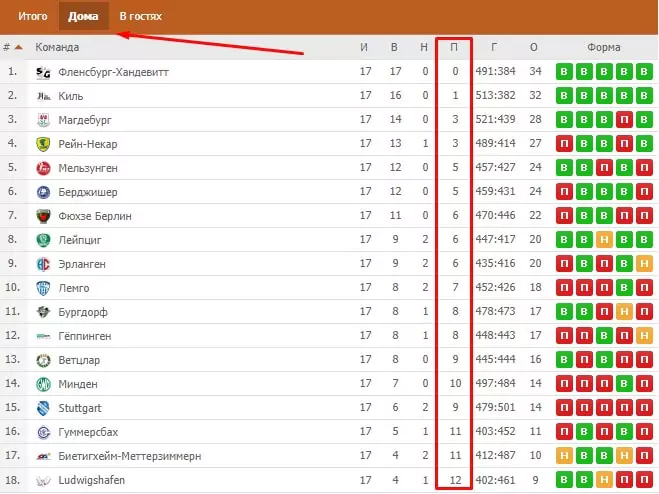Screen dimensions: 659x494
Task: Open the Киль team link
Action: (71, 96)
